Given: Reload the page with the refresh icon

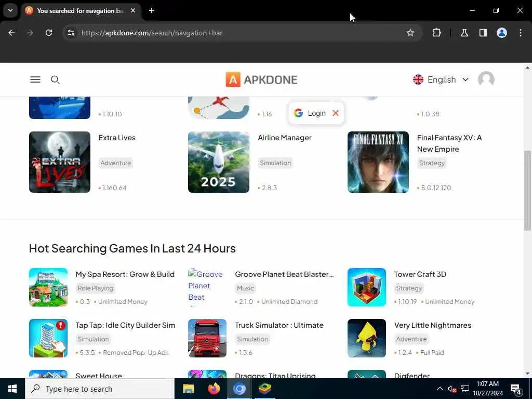Looking at the screenshot, I should click(x=49, y=33).
